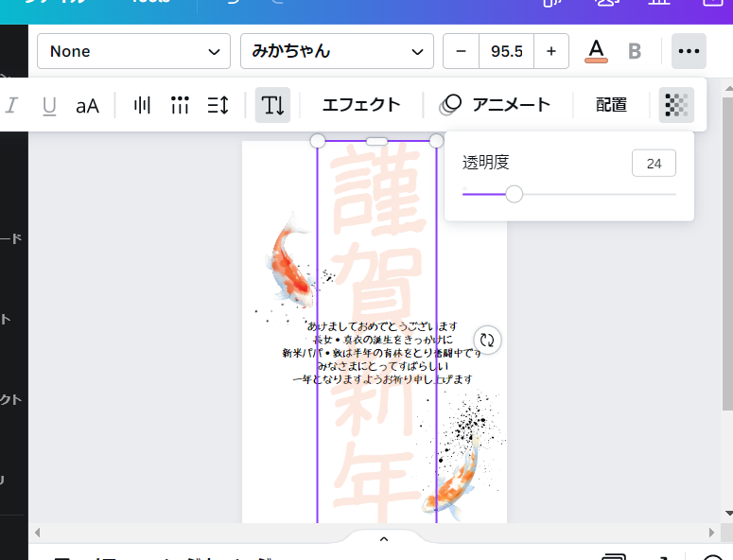Select the 謹賀新年 vertical heading text
This screenshot has height=560, width=733.
click(x=376, y=332)
